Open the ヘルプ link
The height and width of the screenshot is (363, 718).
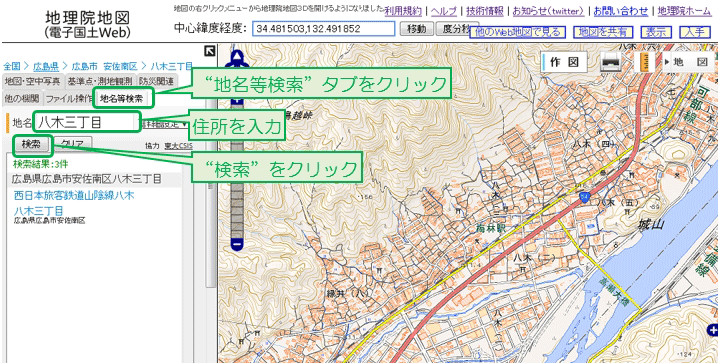click(444, 11)
